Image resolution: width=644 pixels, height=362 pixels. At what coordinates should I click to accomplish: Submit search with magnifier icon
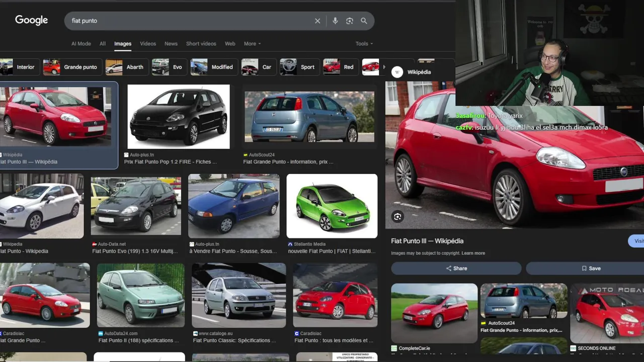pyautogui.click(x=364, y=21)
